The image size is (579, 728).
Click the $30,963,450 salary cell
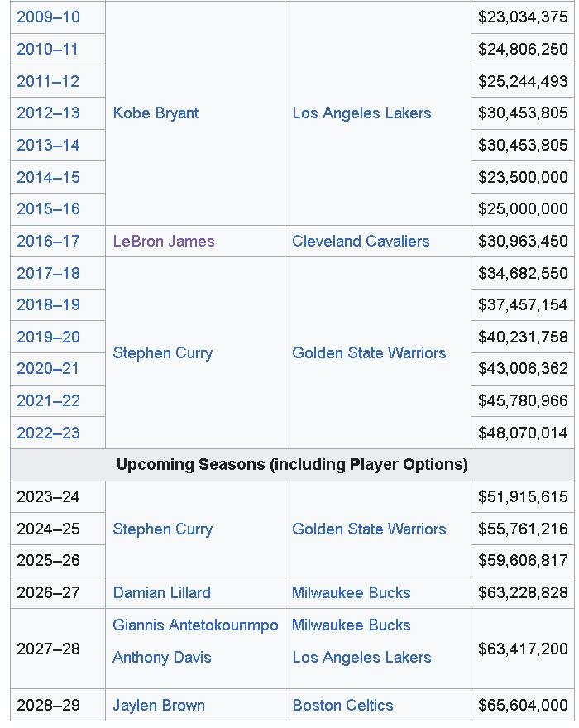523,241
